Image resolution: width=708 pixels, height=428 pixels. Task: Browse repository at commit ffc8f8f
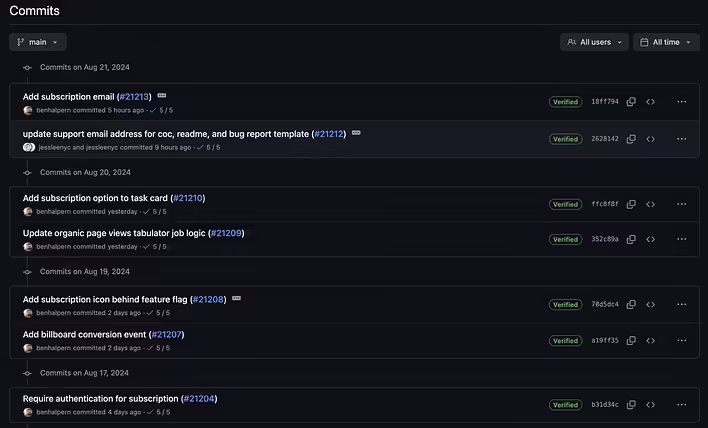[651, 204]
